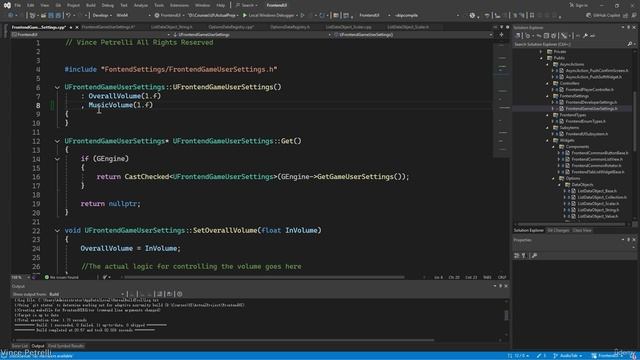Open GitHub Copilot icon in toolbar
The width and height of the screenshot is (640, 360).
click(x=589, y=15)
